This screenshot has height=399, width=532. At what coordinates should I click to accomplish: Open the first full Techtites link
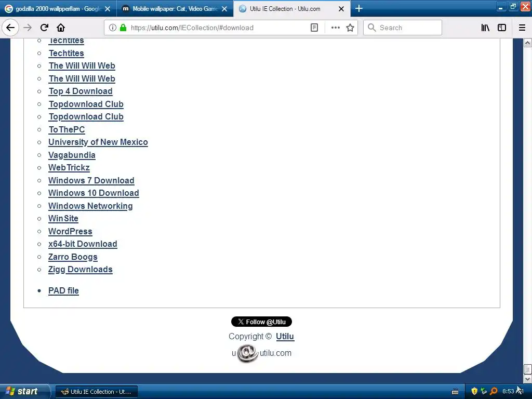66,54
